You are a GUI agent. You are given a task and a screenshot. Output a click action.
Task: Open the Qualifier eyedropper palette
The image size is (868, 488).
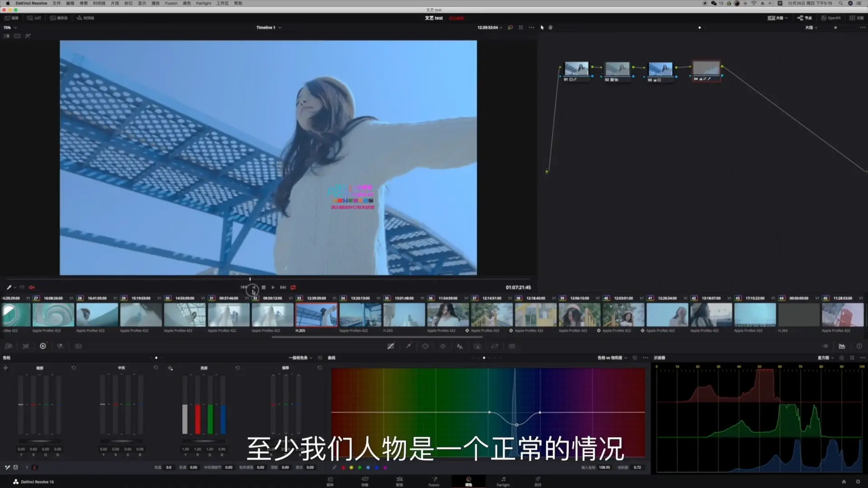tap(408, 346)
